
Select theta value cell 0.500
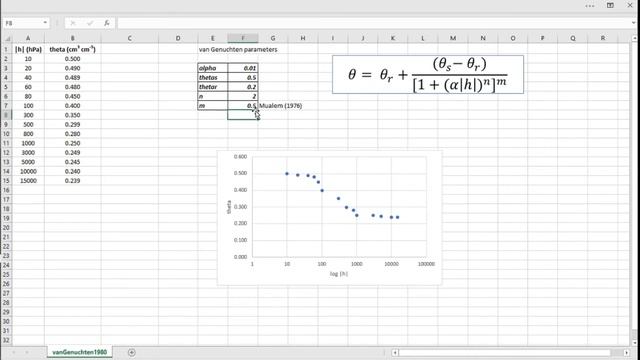click(x=73, y=59)
